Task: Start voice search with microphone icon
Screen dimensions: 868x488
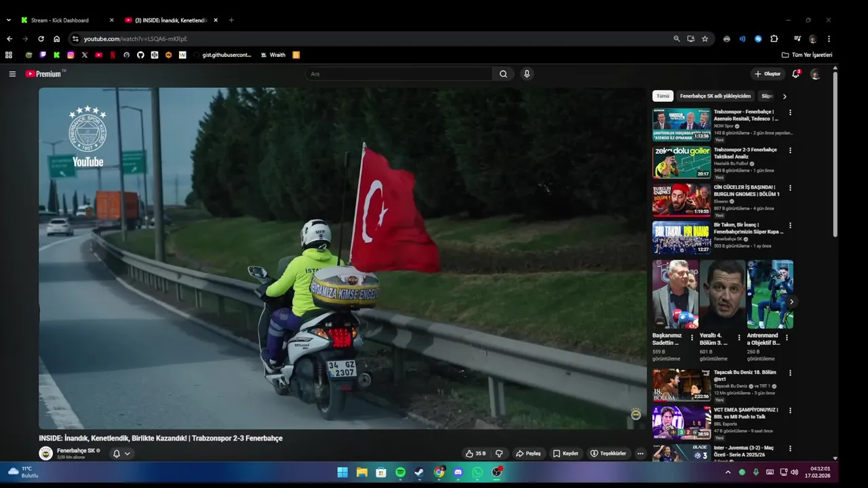Action: (527, 74)
